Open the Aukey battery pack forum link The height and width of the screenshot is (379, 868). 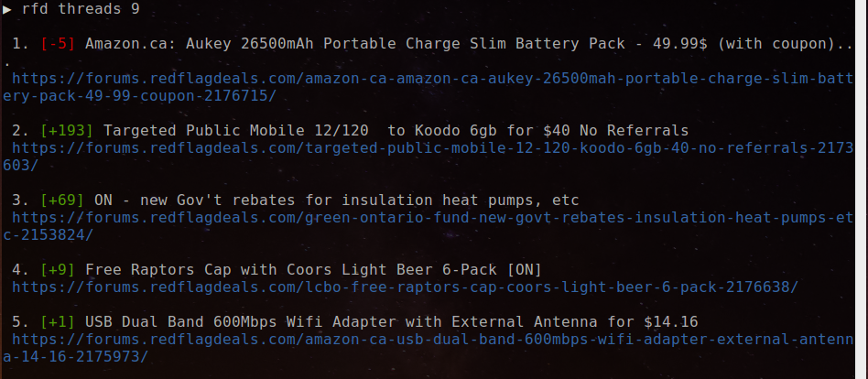(433, 79)
